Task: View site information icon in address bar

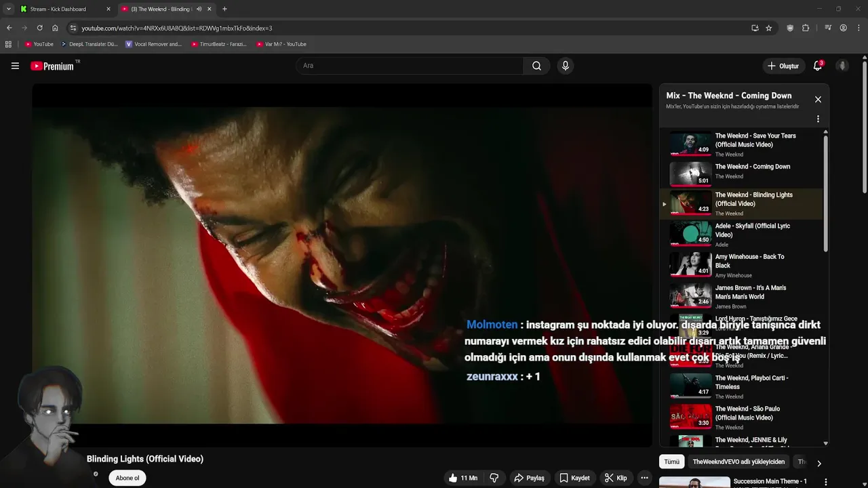Action: (x=73, y=28)
